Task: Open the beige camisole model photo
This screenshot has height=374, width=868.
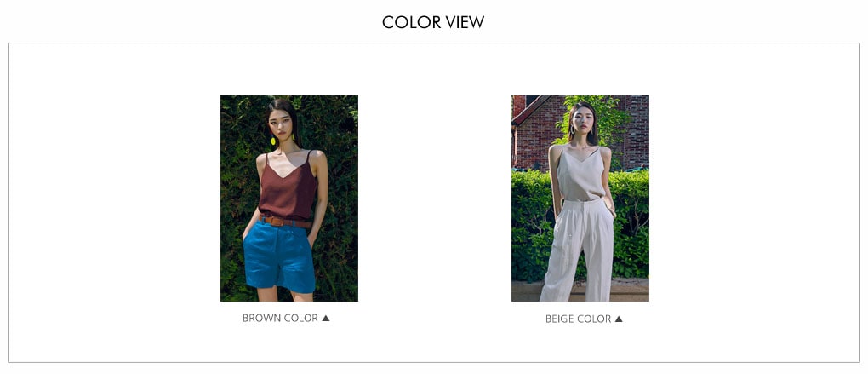Action: coord(580,199)
